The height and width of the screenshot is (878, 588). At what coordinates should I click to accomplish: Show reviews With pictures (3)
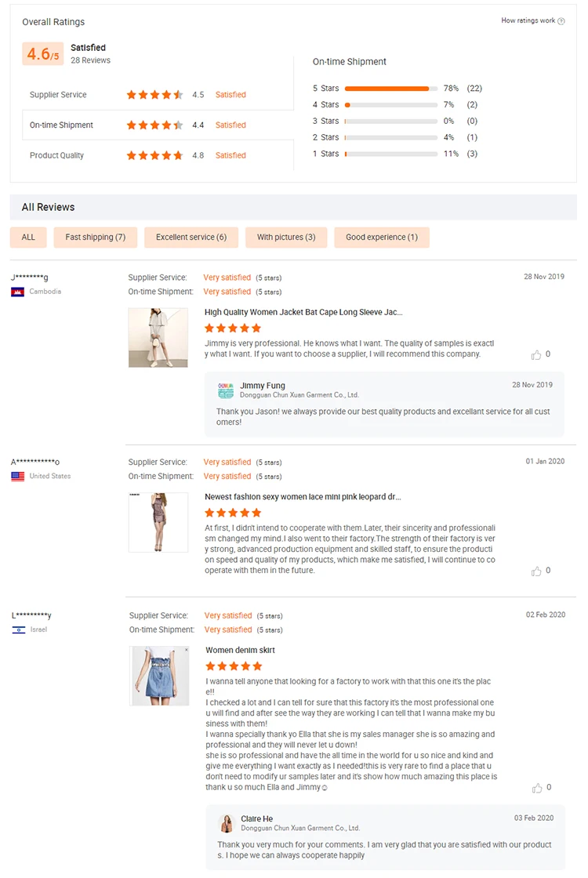point(286,238)
